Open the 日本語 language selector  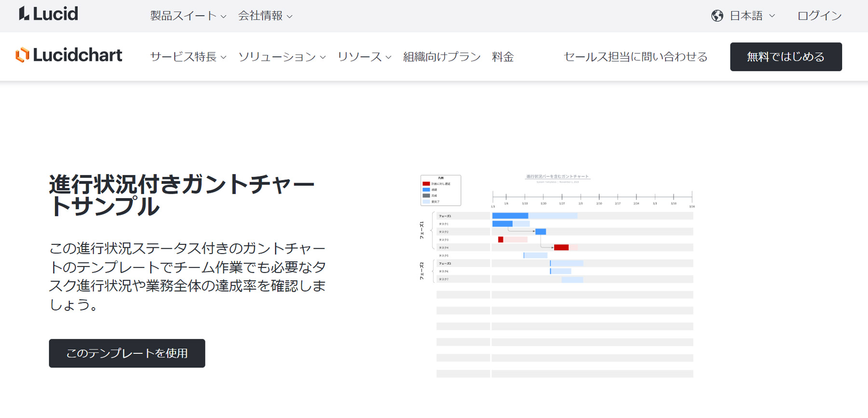(752, 16)
